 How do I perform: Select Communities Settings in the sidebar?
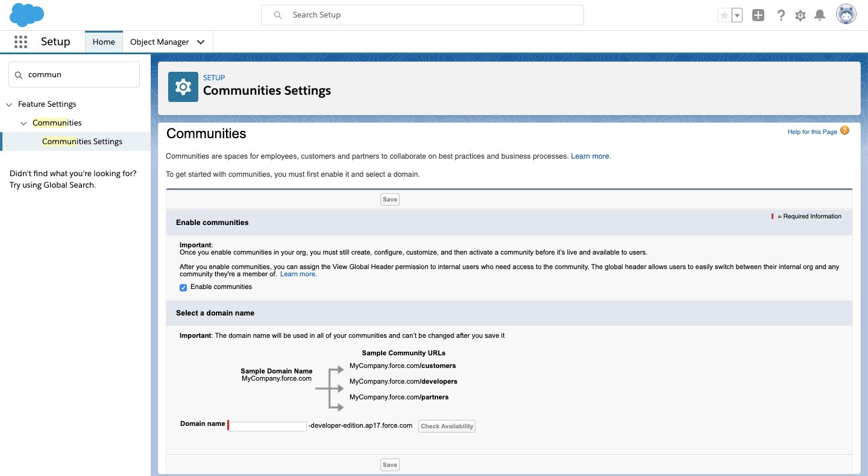click(x=82, y=142)
